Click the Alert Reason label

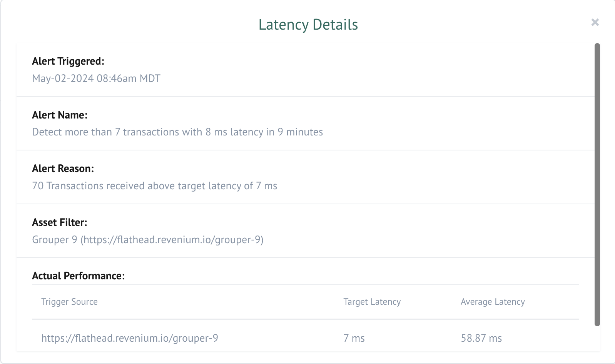click(x=63, y=169)
